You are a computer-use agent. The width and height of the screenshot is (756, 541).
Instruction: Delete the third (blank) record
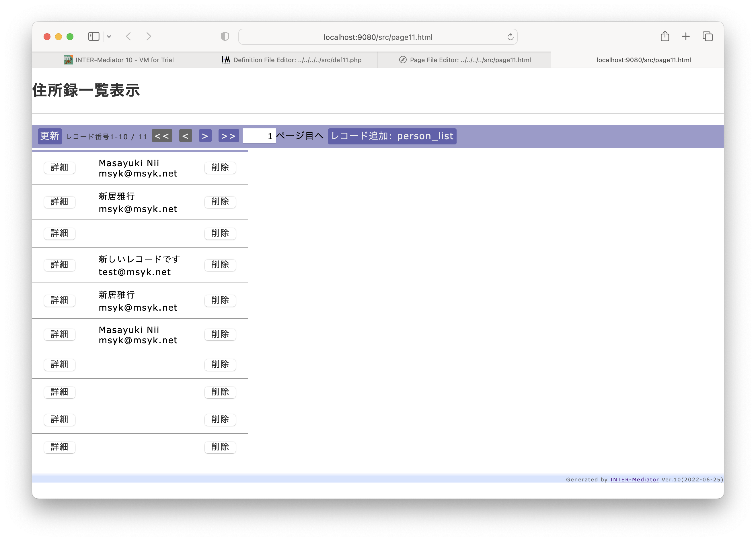click(x=220, y=233)
